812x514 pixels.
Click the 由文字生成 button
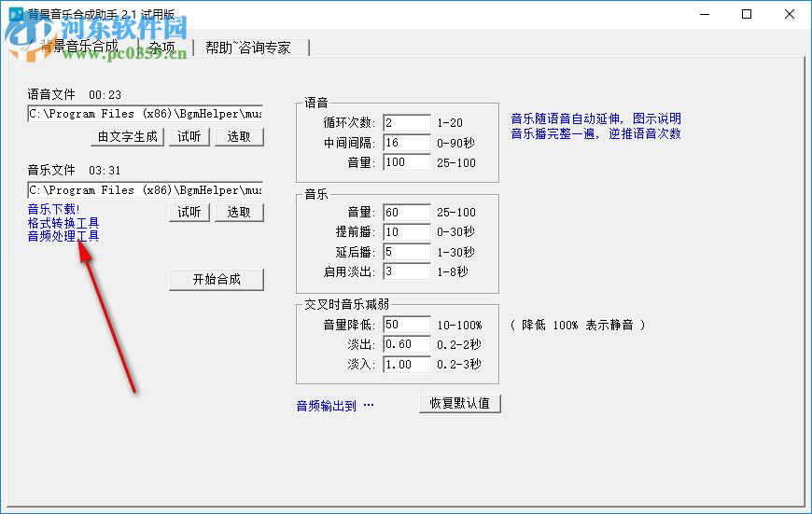(x=127, y=136)
